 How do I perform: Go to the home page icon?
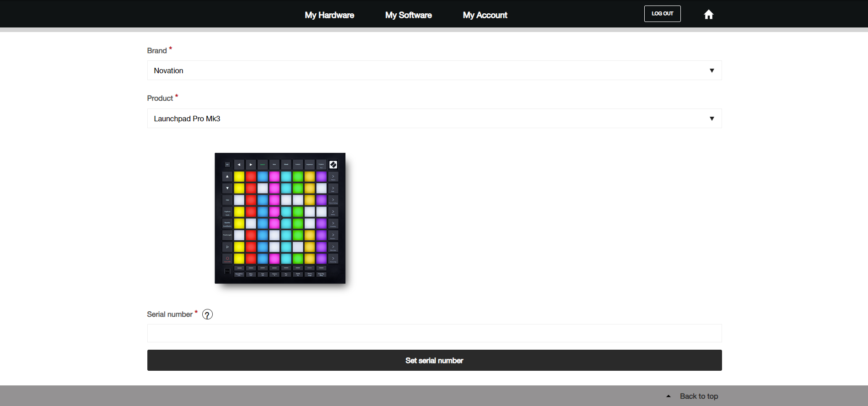click(708, 15)
